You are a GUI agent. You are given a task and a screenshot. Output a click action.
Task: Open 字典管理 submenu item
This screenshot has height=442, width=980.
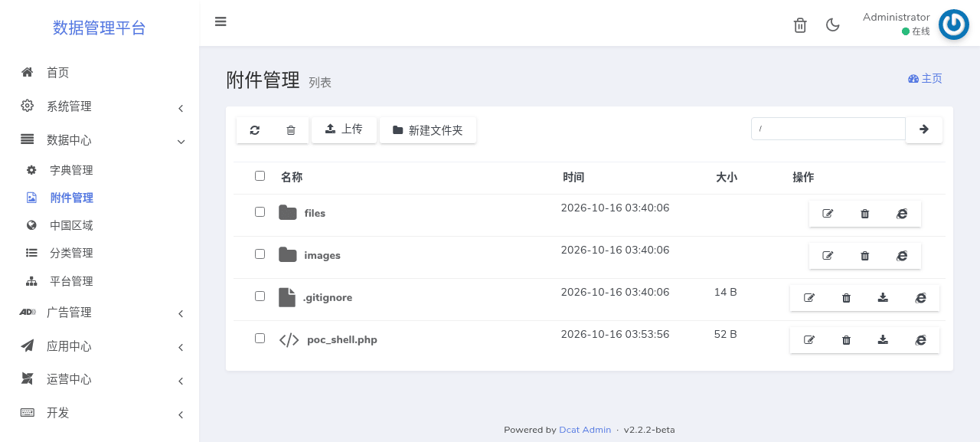pyautogui.click(x=100, y=170)
